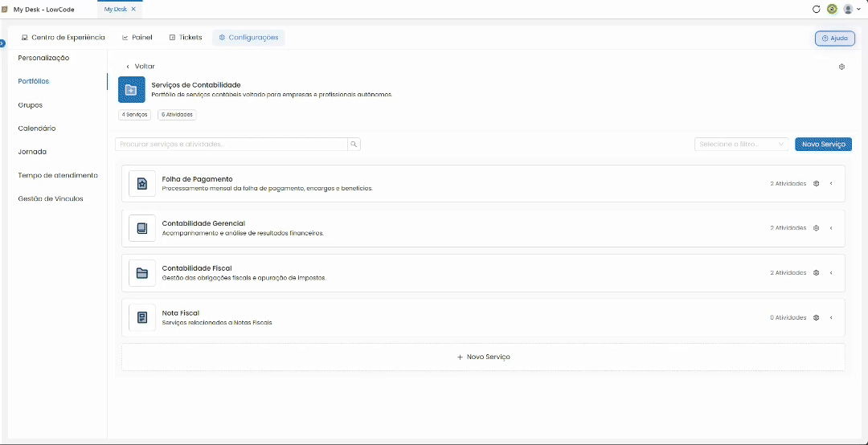868x445 pixels.
Task: Click 0 Atividades on the Nota Fiscal row
Action: (x=788, y=318)
